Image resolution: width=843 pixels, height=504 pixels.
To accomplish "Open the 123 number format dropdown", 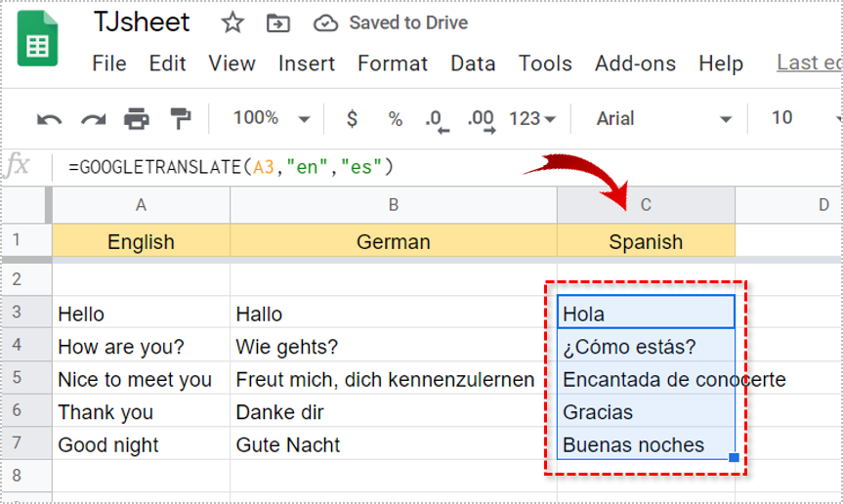I will click(x=532, y=118).
